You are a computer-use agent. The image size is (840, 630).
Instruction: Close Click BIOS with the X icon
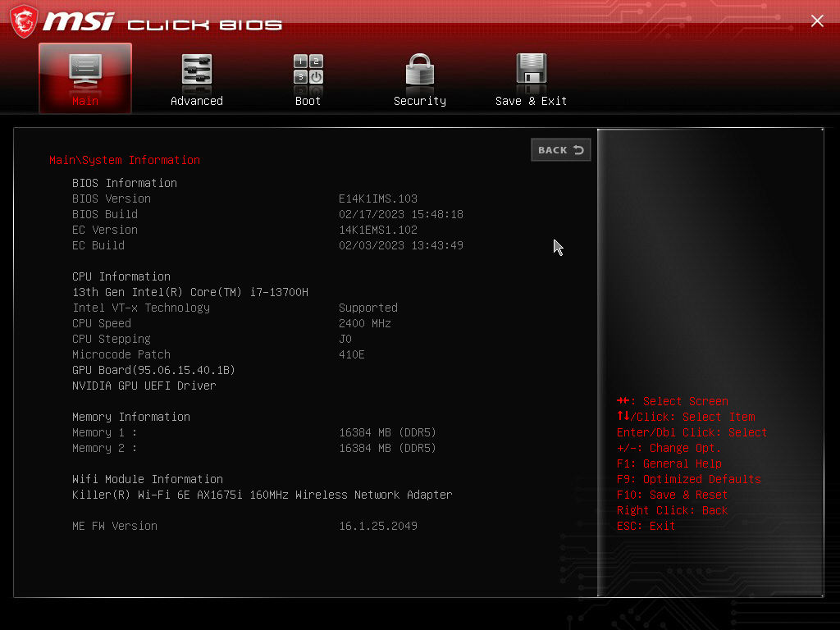coord(817,21)
